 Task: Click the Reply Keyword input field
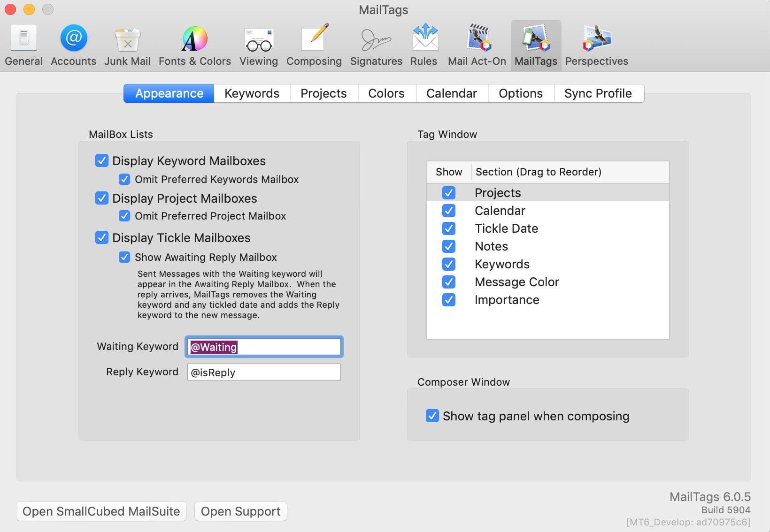[x=263, y=372]
